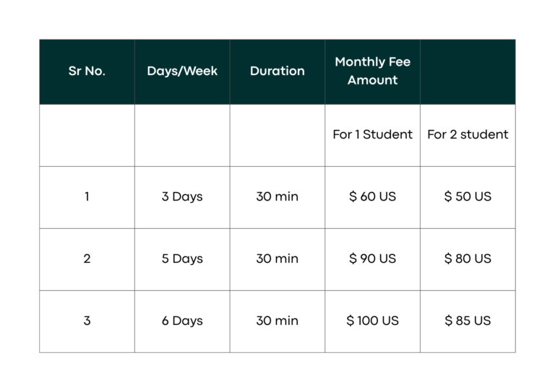Click serial number 3 in the table

click(x=87, y=321)
